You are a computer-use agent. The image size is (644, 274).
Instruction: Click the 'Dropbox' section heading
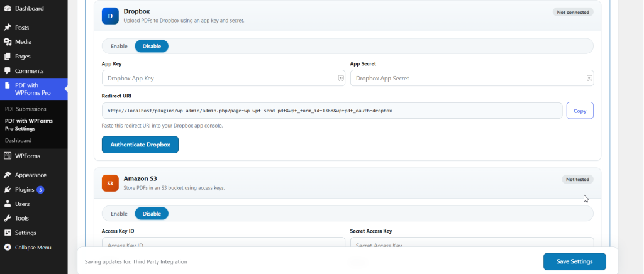point(136,11)
